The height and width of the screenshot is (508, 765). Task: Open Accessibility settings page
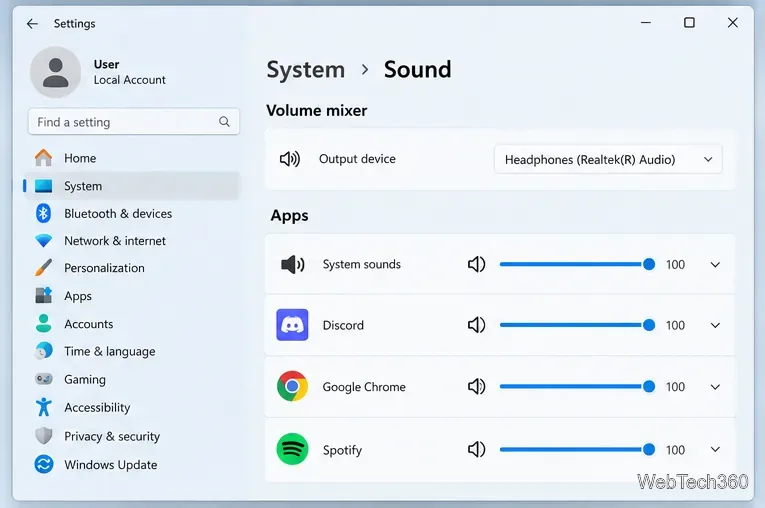[x=132, y=407]
